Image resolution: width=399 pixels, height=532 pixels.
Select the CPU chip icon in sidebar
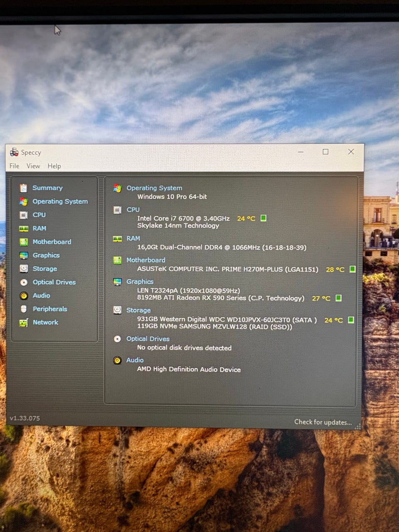(x=24, y=215)
